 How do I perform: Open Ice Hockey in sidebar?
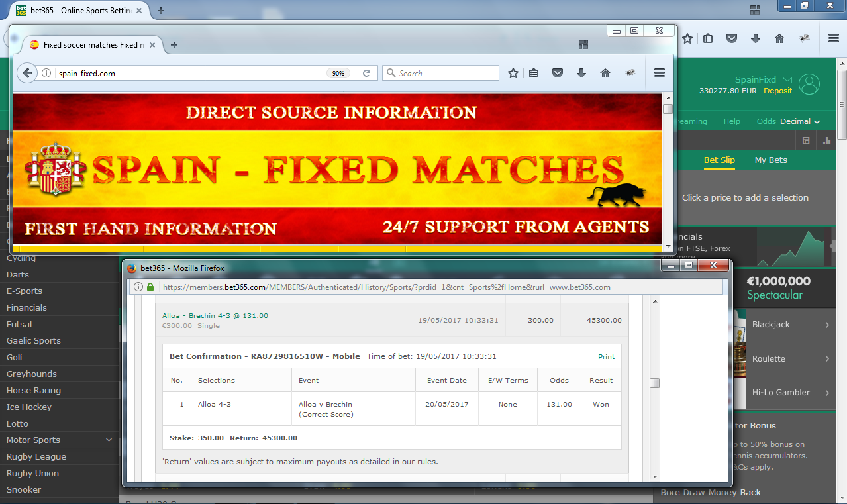(x=29, y=407)
